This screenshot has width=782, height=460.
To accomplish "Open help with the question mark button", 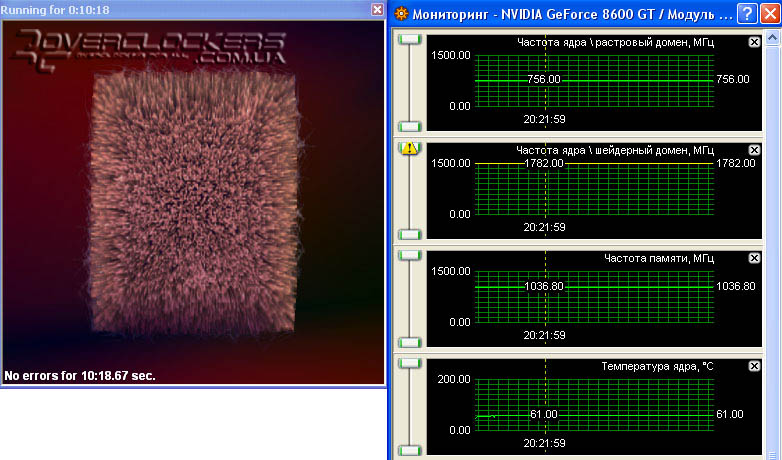I will click(x=747, y=13).
